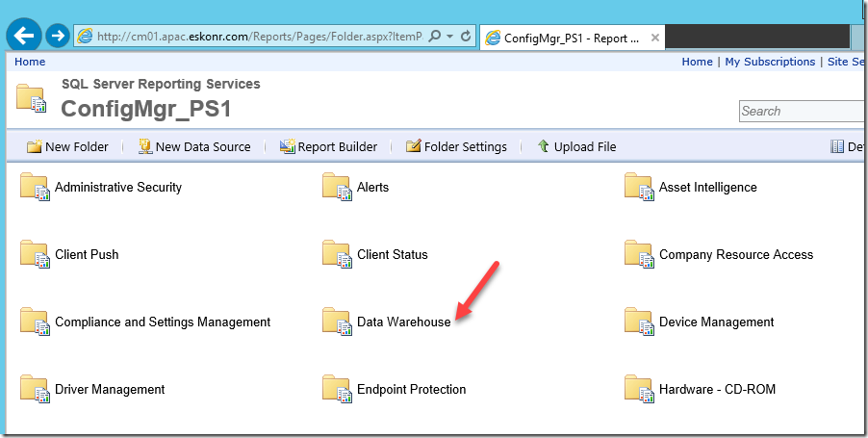The image size is (868, 438).
Task: Click the page refresh icon
Action: point(466,36)
